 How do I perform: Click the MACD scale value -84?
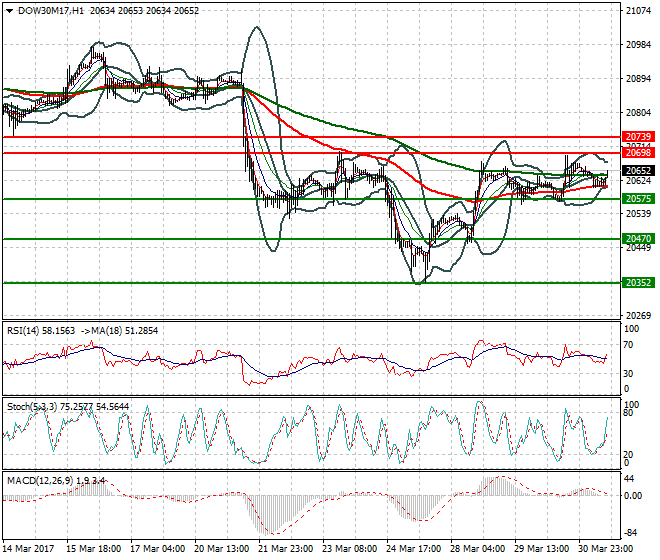[x=632, y=533]
